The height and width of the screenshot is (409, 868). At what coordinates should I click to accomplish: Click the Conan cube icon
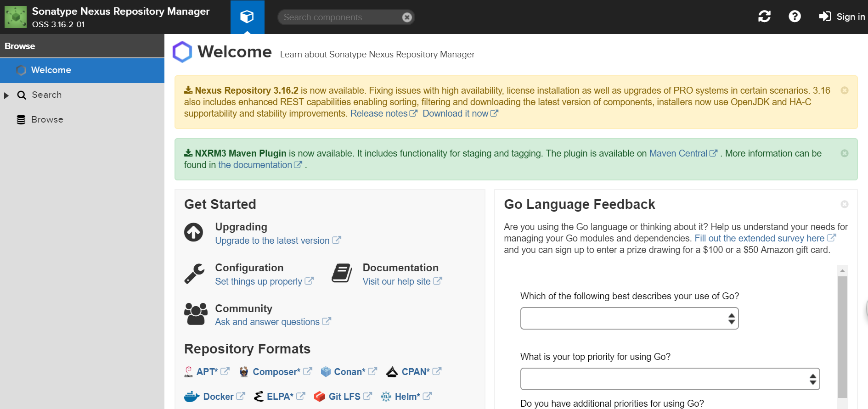pos(326,372)
